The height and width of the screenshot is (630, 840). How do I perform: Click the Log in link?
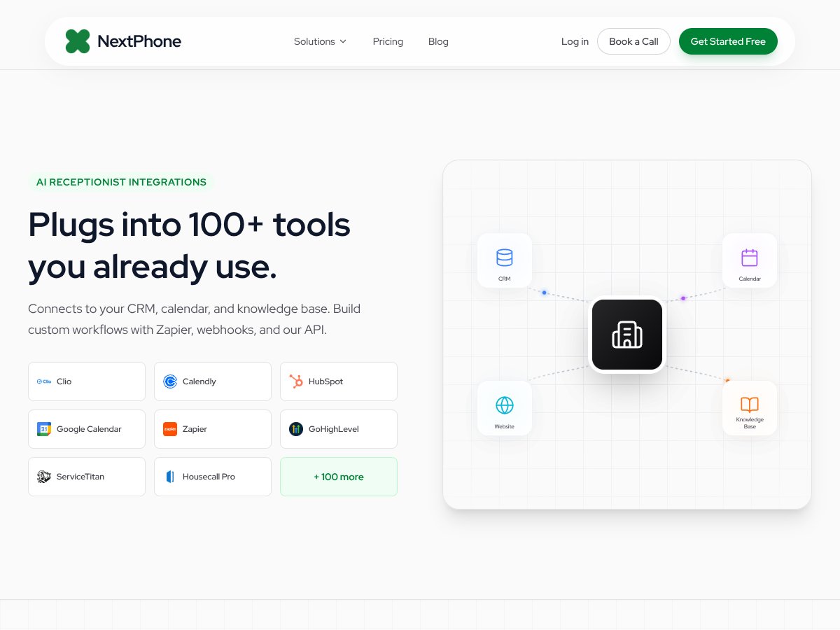pyautogui.click(x=575, y=41)
